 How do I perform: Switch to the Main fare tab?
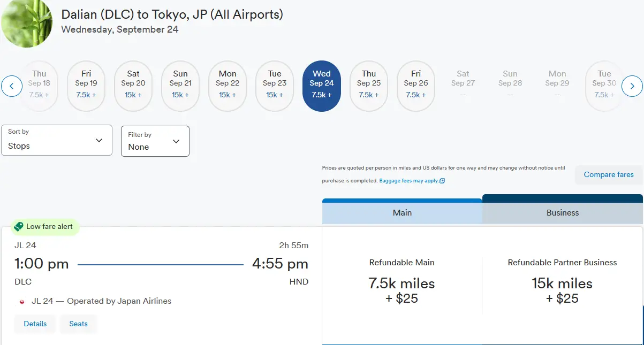[x=402, y=212]
